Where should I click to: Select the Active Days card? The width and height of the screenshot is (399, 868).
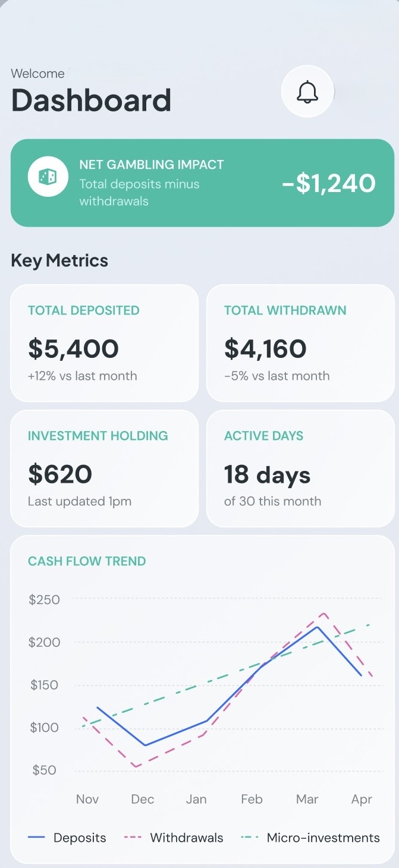click(x=300, y=468)
